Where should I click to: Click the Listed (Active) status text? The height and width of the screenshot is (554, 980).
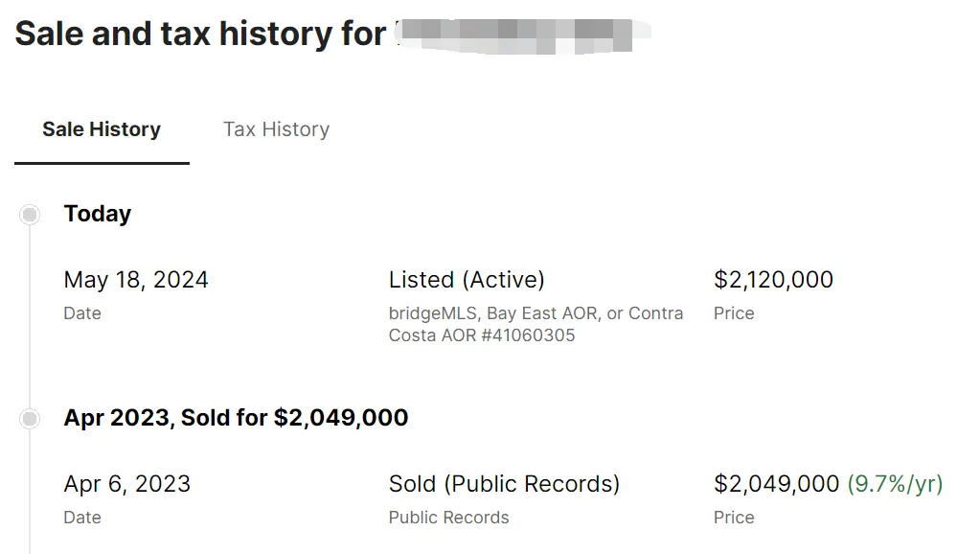[x=467, y=280]
